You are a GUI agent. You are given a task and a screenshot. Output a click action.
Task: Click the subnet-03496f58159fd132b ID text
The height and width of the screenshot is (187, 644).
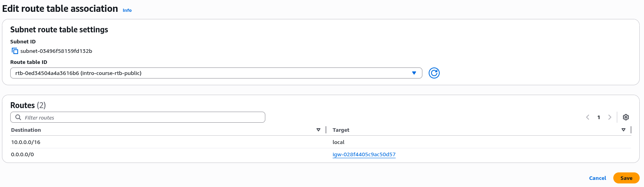(x=56, y=51)
